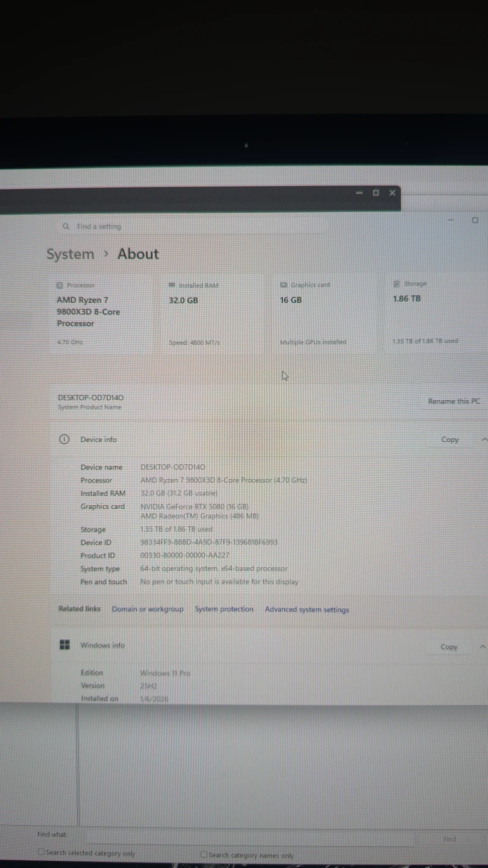Screen dimensions: 488x868
Task: Open the 16 GB Graphics card card
Action: 325,313
